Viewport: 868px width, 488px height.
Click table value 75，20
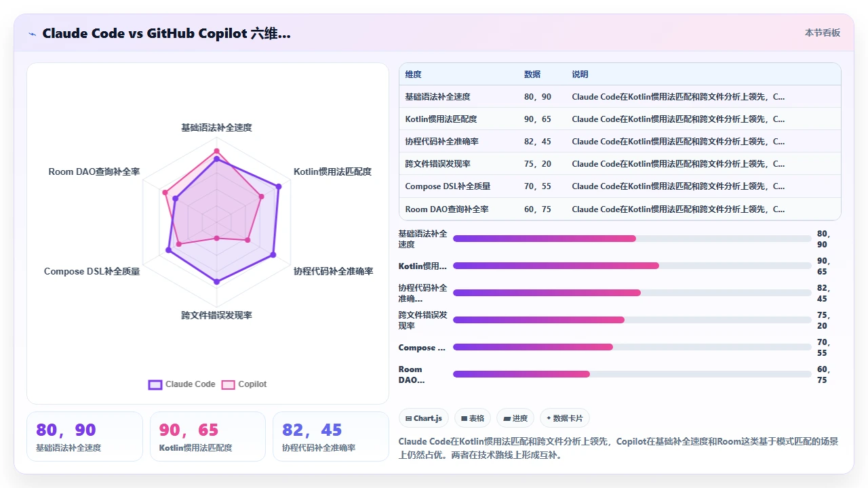[x=538, y=164]
